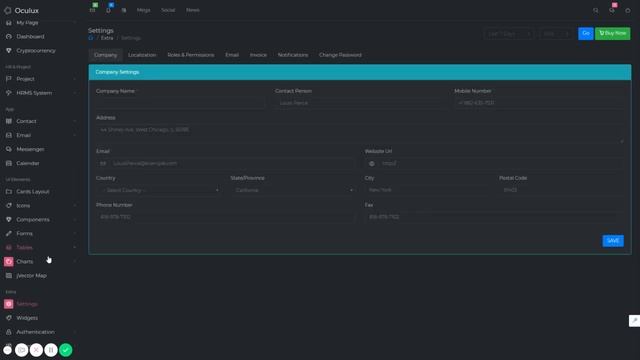Image resolution: width=640 pixels, height=360 pixels.
Task: Open the Mega top menu
Action: (143, 10)
